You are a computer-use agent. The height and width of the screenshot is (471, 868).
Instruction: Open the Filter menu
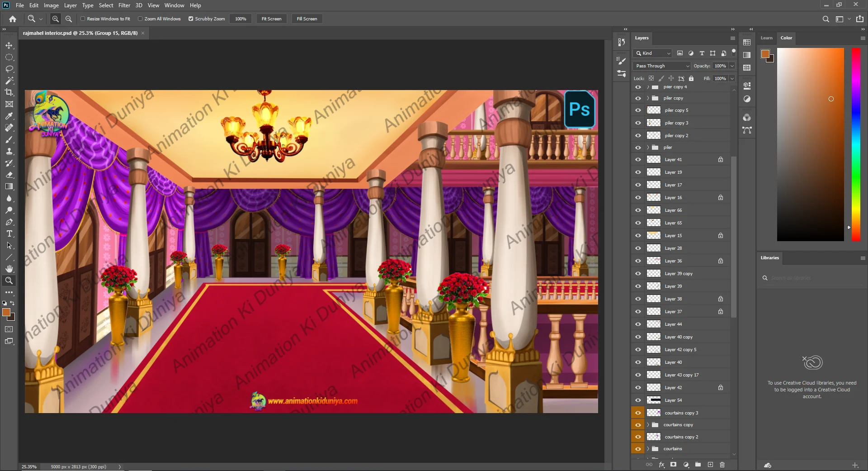point(124,5)
